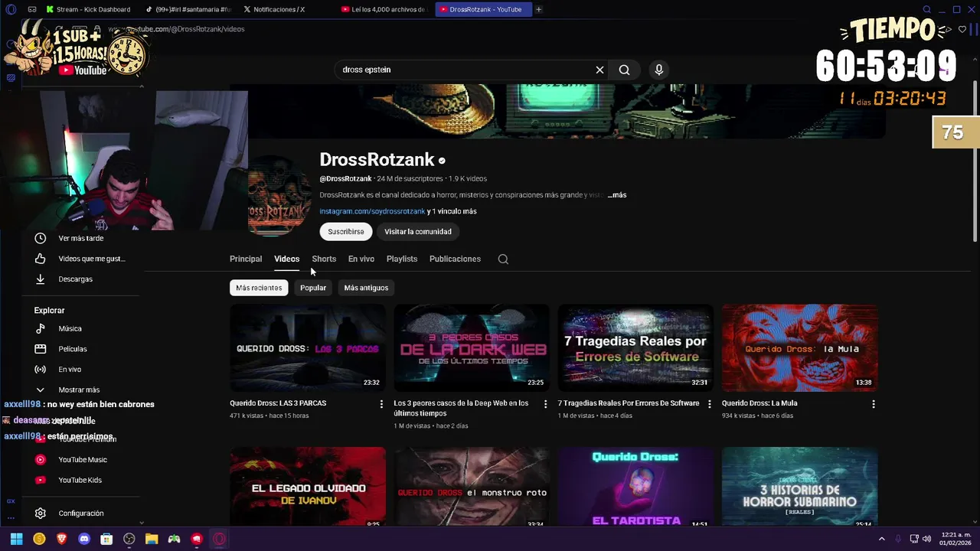980x551 pixels.
Task: Open Discord from the taskbar
Action: click(x=84, y=539)
